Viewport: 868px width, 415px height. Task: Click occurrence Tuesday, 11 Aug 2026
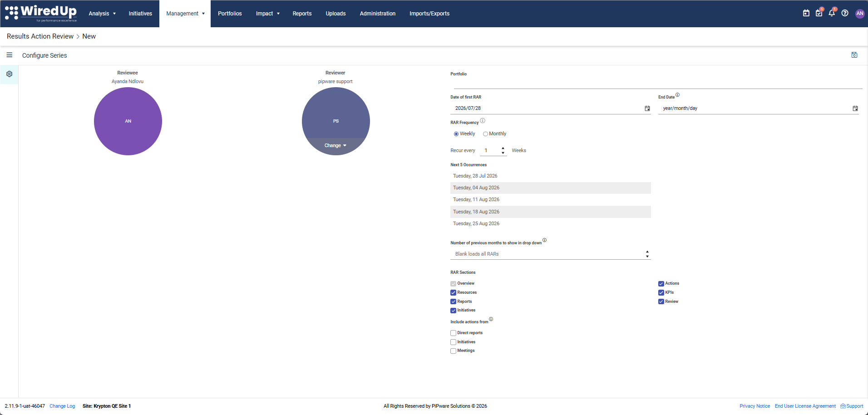[x=551, y=200]
